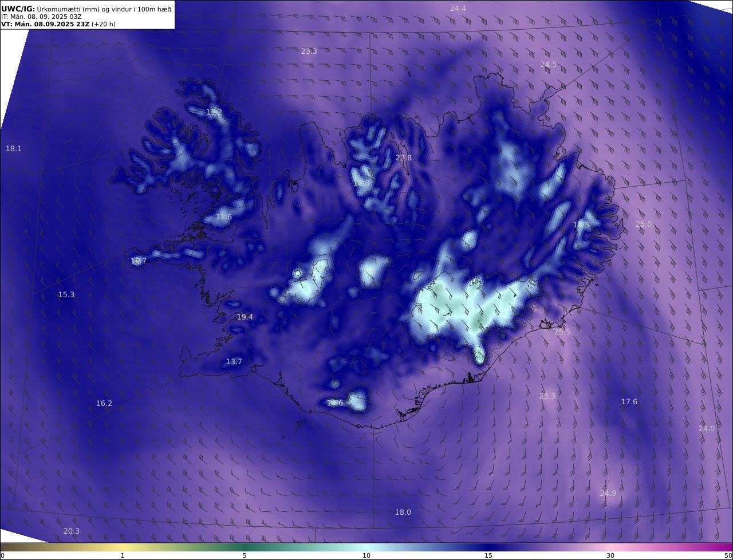Click the colorbar tick label 1
The image size is (733, 560).
tap(122, 555)
